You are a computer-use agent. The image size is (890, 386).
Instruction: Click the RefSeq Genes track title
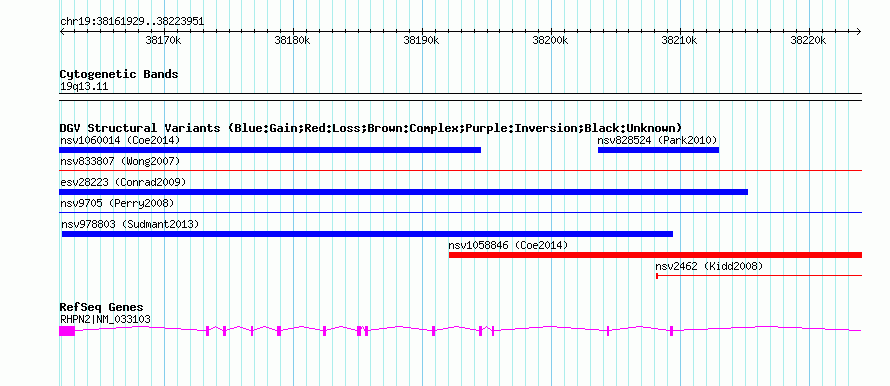(101, 308)
